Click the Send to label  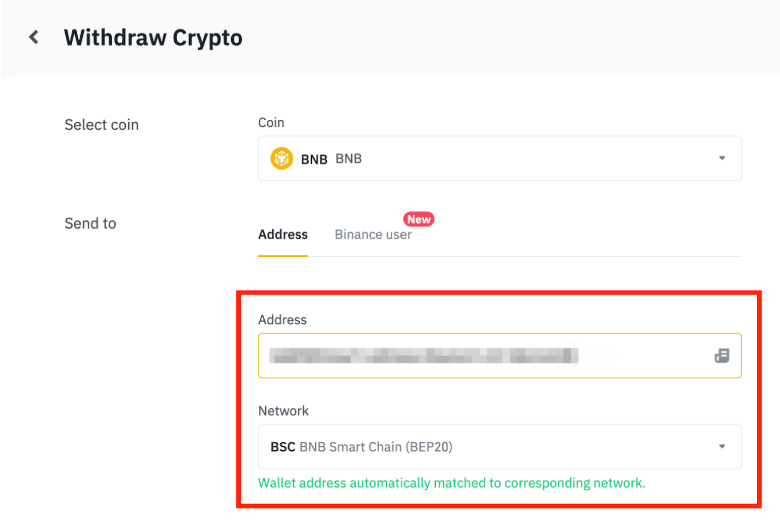click(x=90, y=223)
